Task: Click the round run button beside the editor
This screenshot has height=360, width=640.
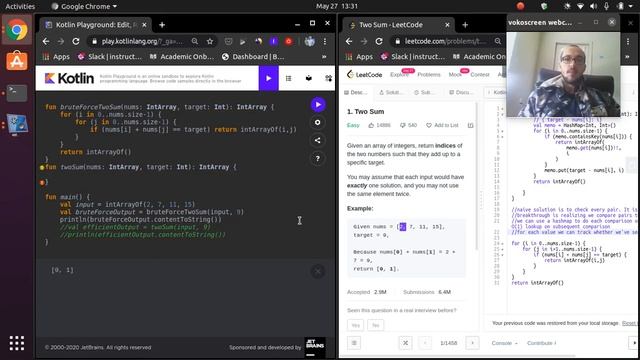Action: pos(318,104)
